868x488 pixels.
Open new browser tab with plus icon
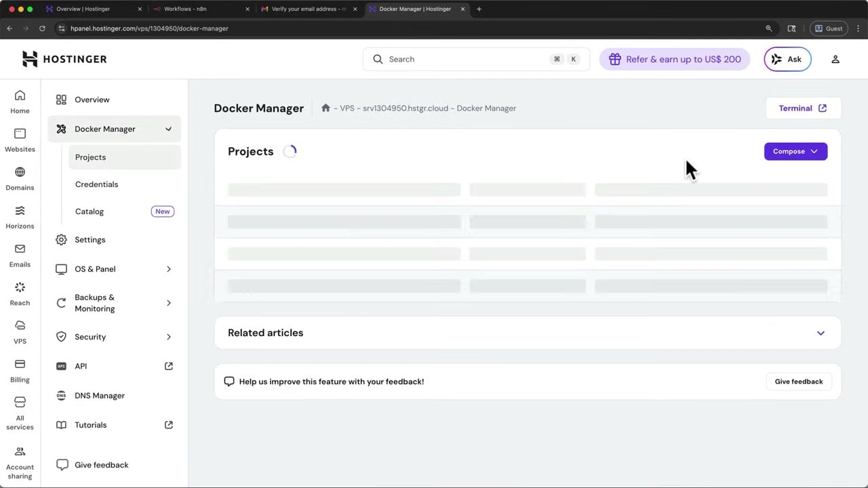(x=479, y=9)
